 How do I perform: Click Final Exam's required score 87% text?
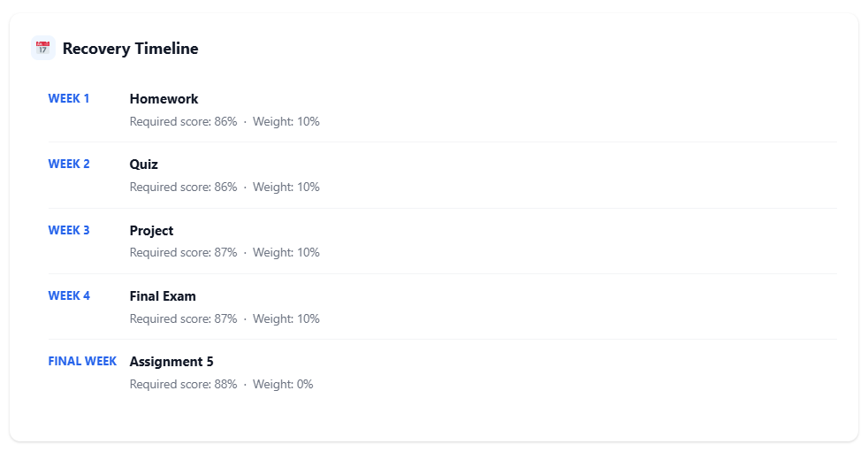point(183,319)
